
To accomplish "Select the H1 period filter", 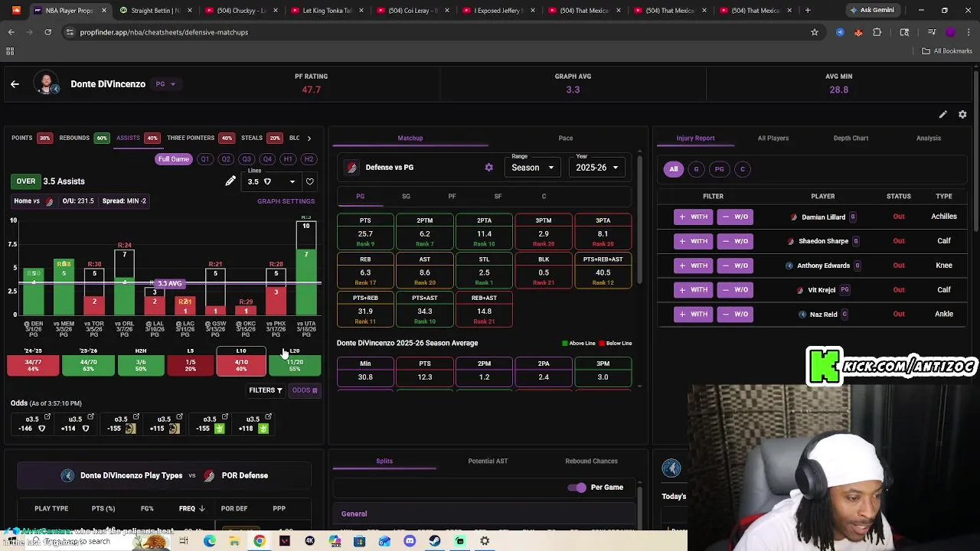I will point(288,159).
